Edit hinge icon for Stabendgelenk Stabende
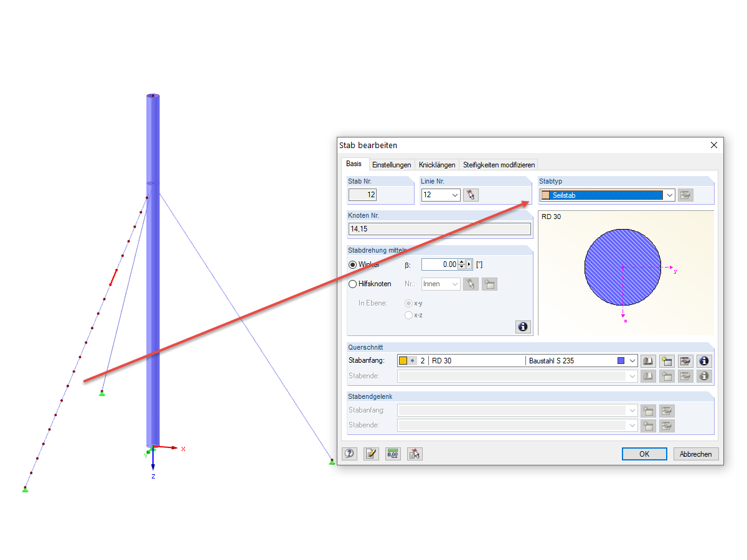 [x=667, y=426]
